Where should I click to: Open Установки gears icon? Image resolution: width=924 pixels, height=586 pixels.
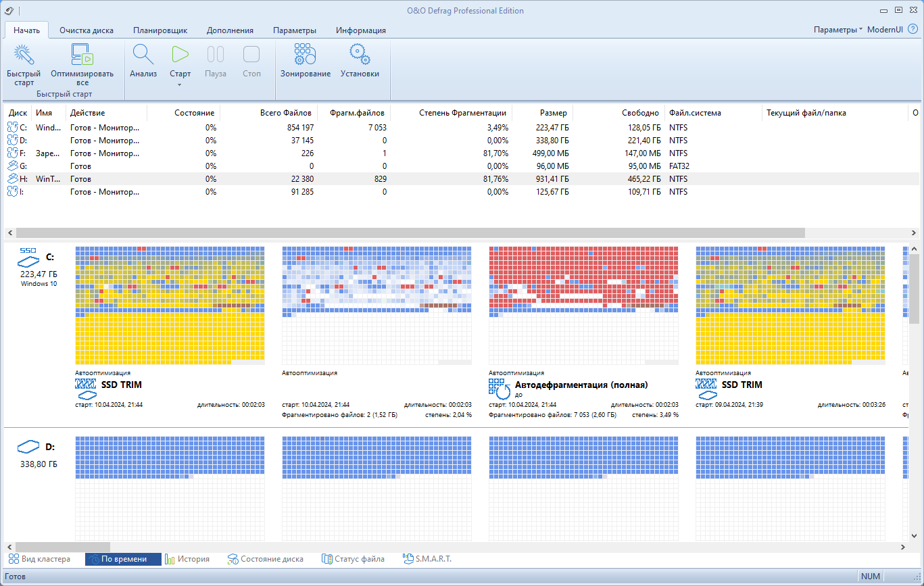click(360, 55)
